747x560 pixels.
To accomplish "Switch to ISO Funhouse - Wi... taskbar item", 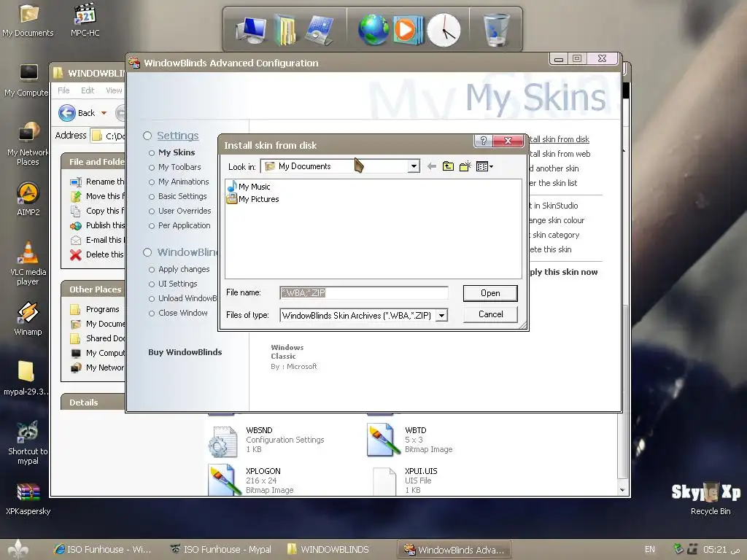I will (103, 549).
